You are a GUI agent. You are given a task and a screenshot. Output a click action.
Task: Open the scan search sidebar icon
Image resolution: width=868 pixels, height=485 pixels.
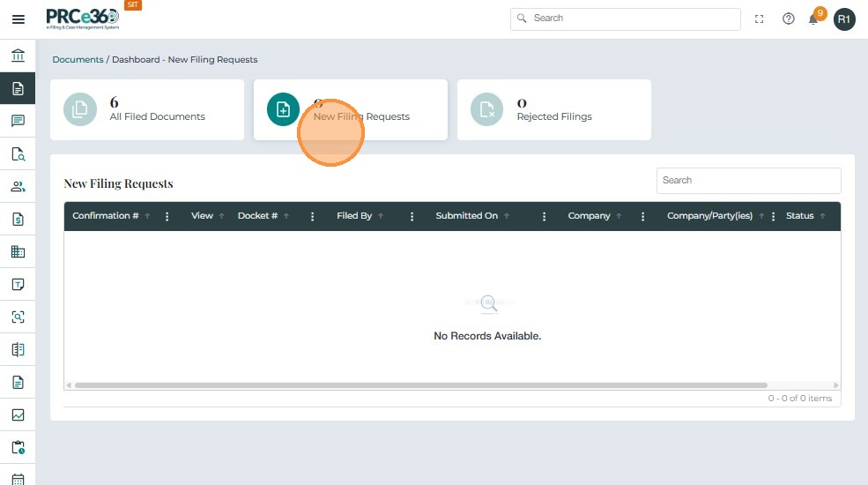click(x=18, y=317)
